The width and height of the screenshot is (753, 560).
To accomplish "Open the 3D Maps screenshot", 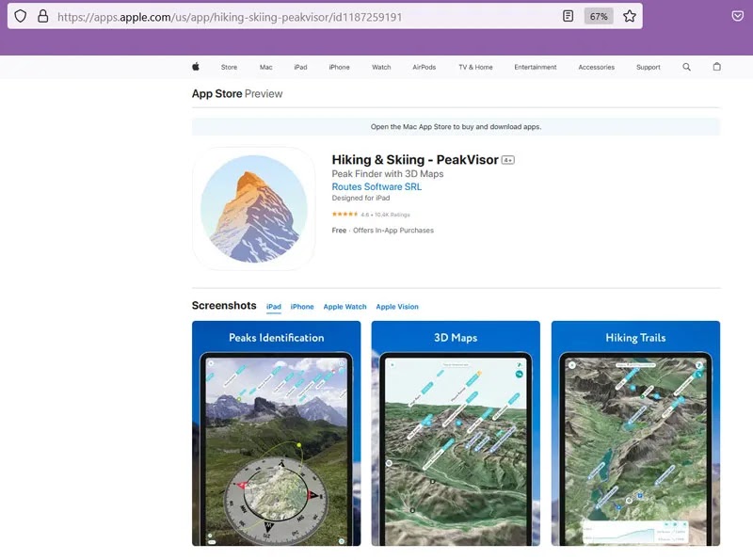I will click(456, 433).
